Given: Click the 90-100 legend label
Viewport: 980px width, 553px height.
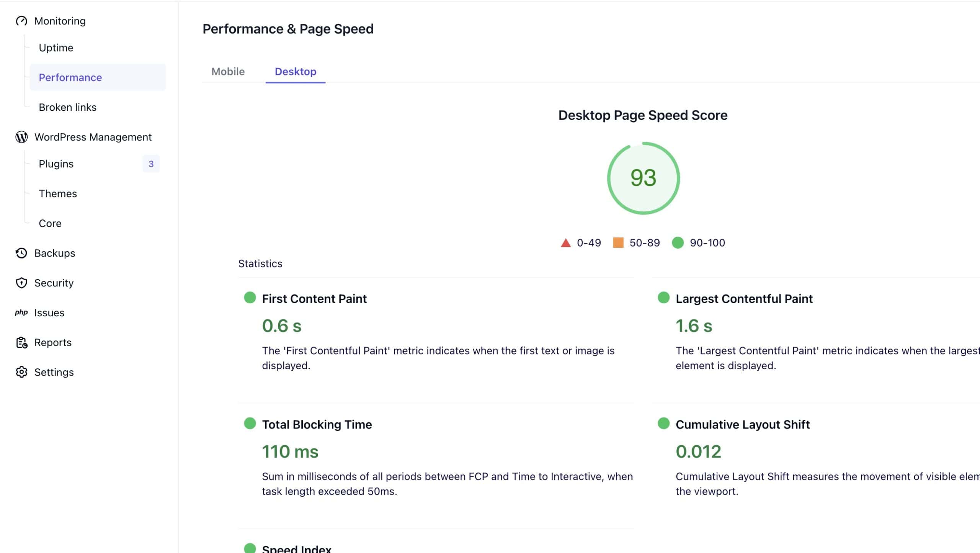Looking at the screenshot, I should point(707,243).
